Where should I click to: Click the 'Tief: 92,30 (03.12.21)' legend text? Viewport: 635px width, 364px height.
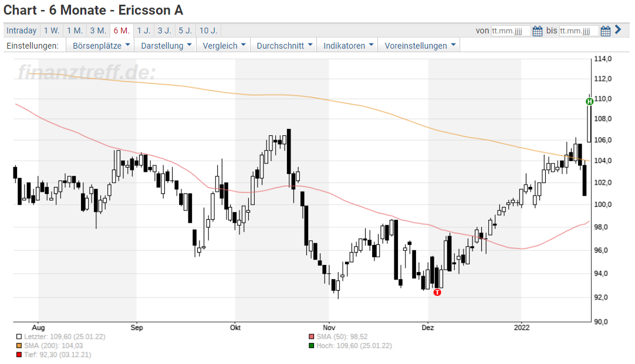coord(58,355)
